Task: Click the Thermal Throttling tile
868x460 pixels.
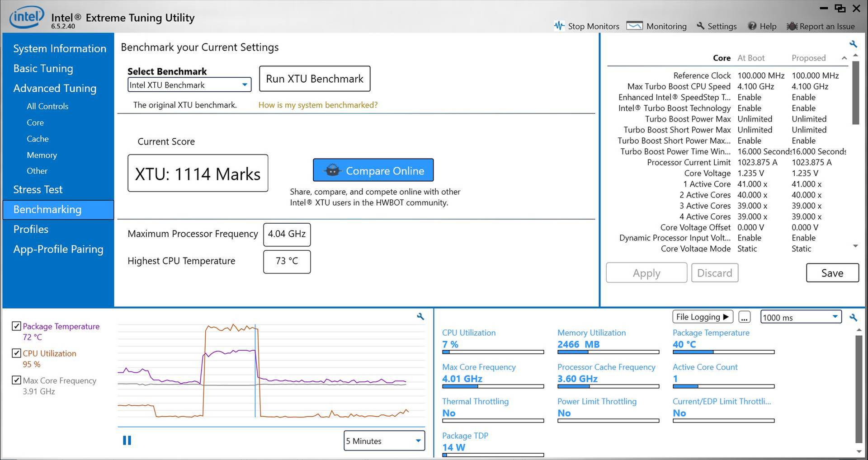Action: pyautogui.click(x=493, y=410)
